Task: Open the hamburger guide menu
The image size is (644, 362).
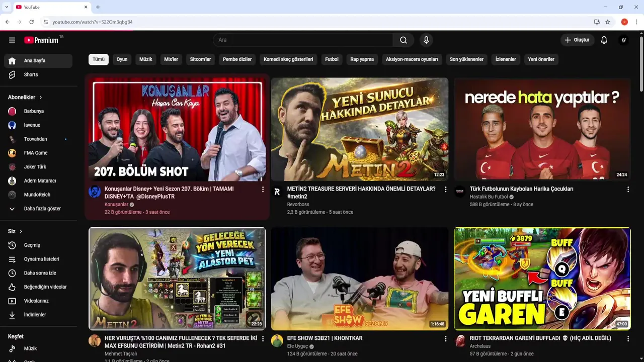Action: click(x=12, y=40)
